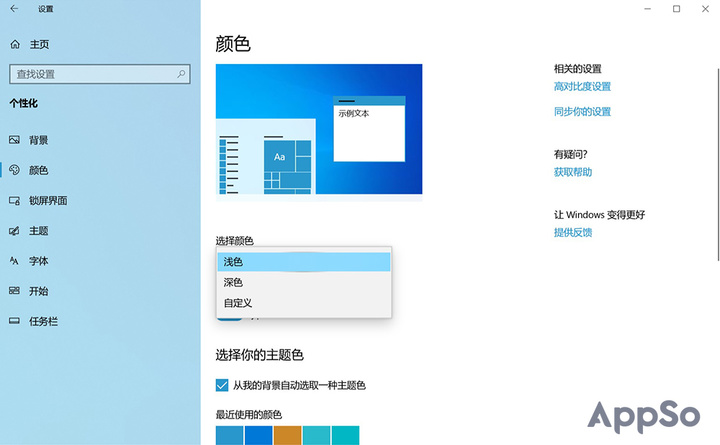Click the 字体 font icon
Viewport: 720px width, 445px height.
tap(14, 261)
